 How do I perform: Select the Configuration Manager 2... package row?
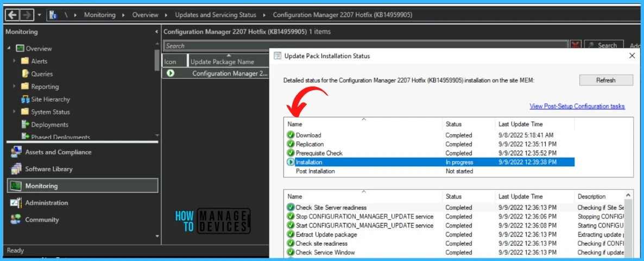pos(216,73)
